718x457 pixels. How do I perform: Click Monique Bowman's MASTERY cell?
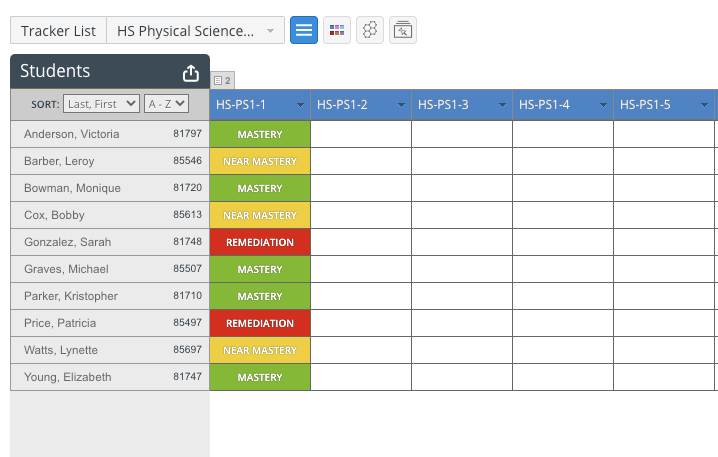coord(260,188)
